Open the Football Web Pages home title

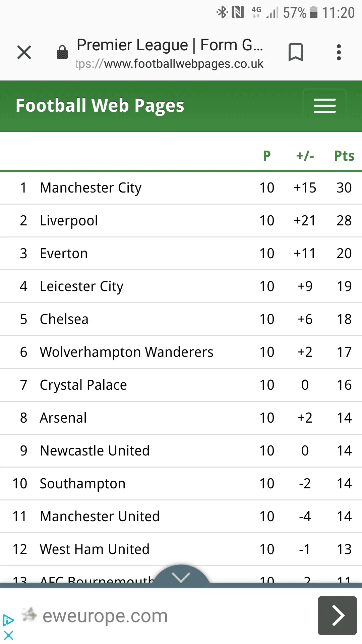(100, 106)
